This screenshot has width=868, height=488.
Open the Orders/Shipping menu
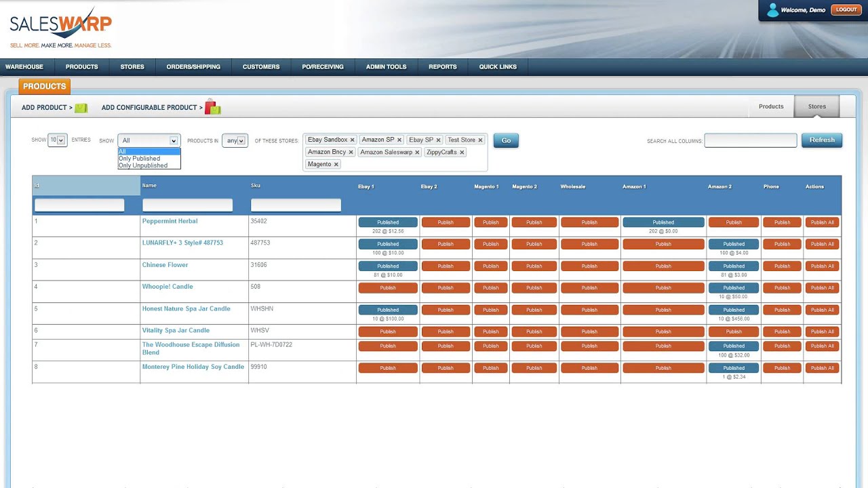193,67
